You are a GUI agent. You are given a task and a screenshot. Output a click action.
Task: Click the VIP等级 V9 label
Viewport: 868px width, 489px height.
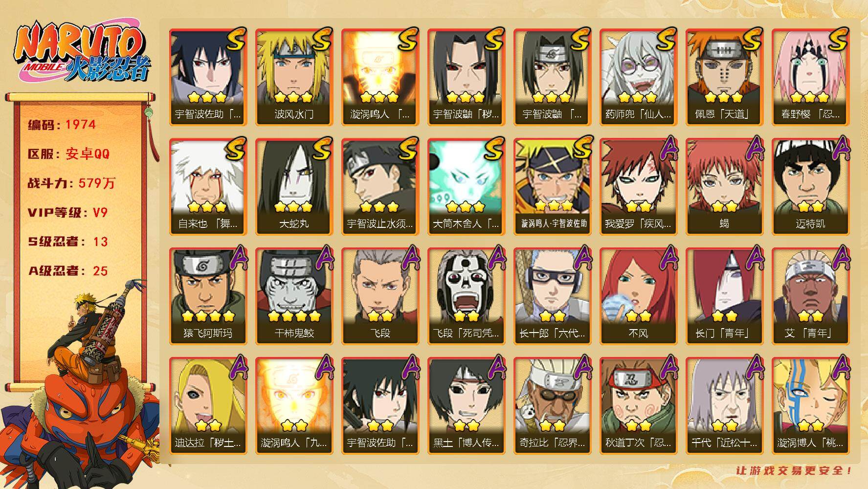pyautogui.click(x=67, y=213)
